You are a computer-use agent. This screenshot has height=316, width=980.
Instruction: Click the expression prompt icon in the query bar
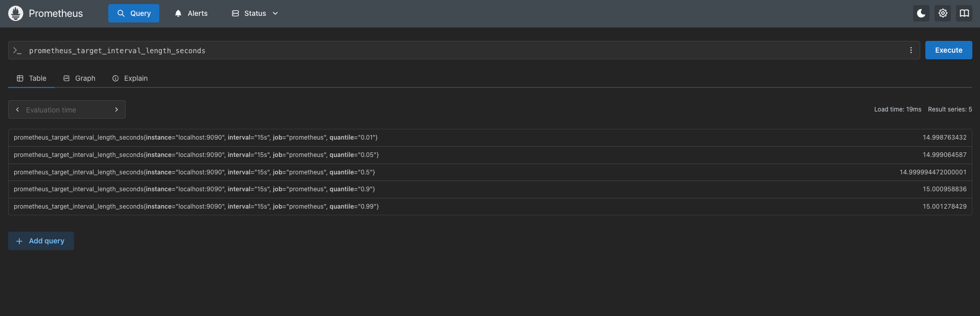click(x=17, y=51)
